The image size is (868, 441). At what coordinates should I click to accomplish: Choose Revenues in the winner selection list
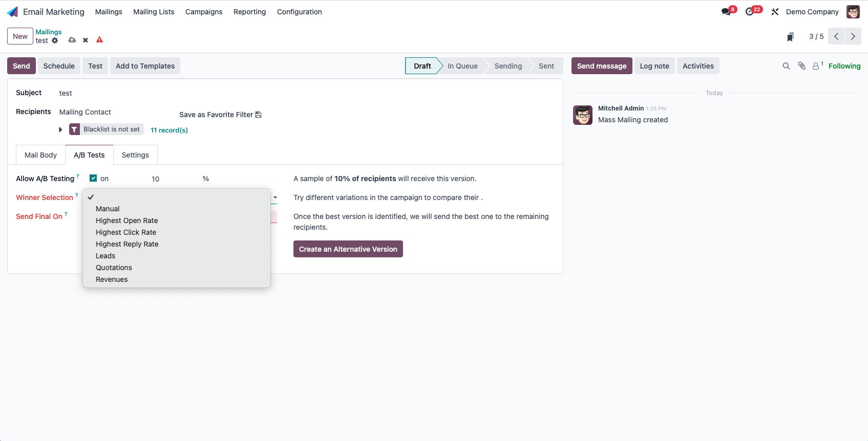click(177, 279)
